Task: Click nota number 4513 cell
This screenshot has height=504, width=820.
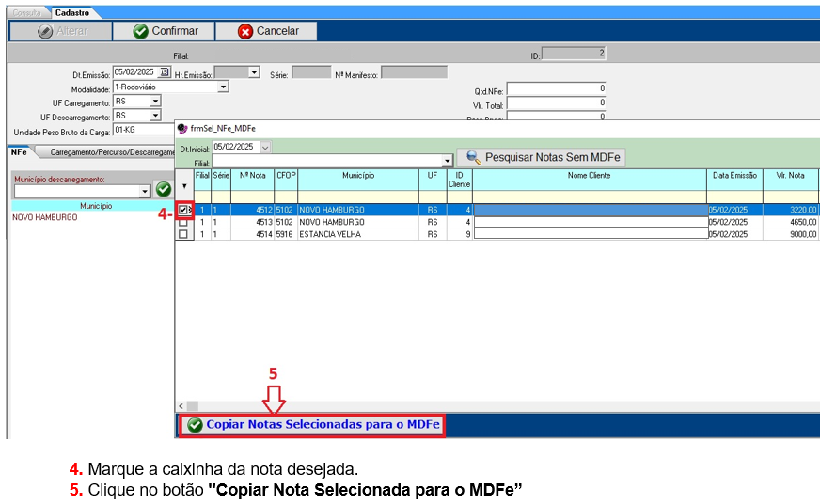Action: coord(253,222)
